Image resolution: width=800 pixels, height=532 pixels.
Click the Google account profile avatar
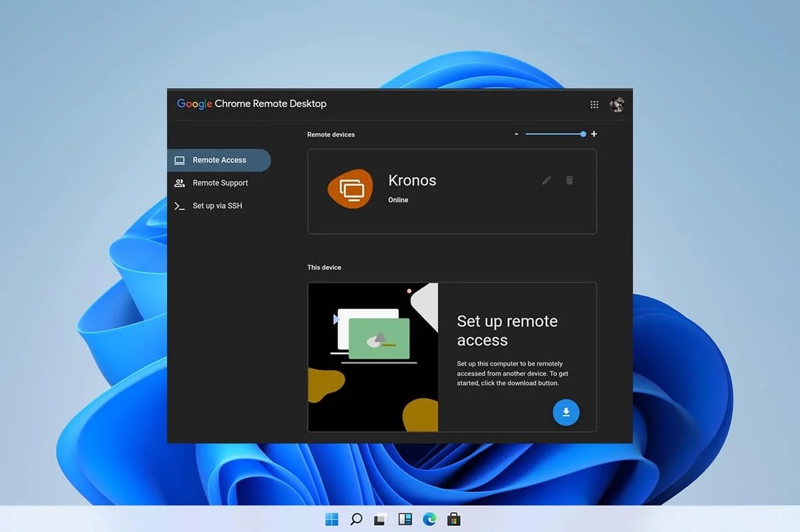pyautogui.click(x=616, y=104)
